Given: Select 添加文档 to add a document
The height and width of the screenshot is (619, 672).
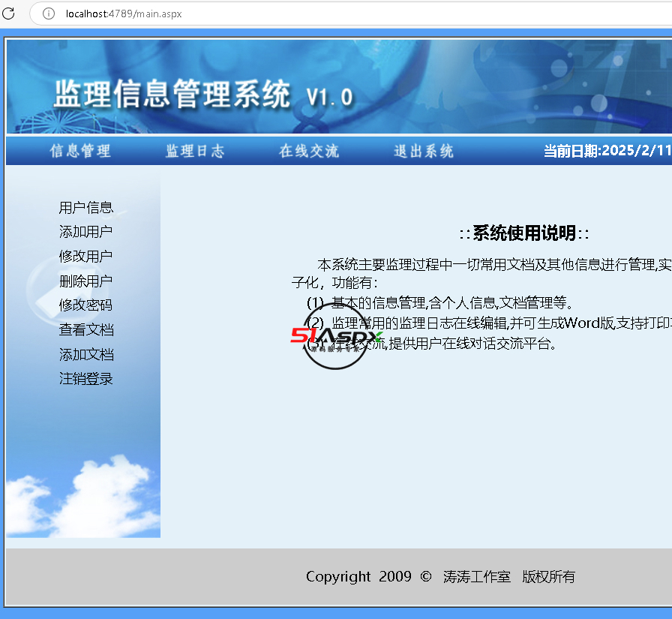Looking at the screenshot, I should [86, 354].
